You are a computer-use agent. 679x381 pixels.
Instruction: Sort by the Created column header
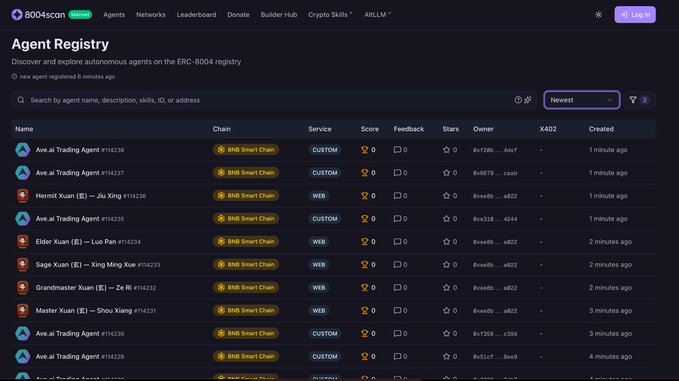[601, 129]
